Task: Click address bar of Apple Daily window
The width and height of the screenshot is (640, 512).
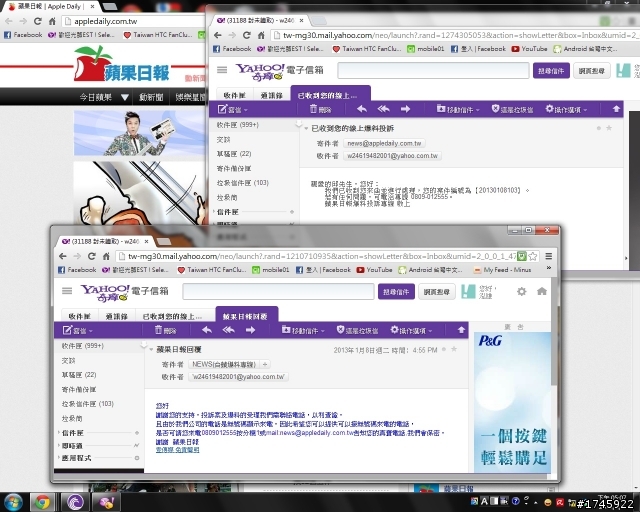Action: [x=133, y=21]
